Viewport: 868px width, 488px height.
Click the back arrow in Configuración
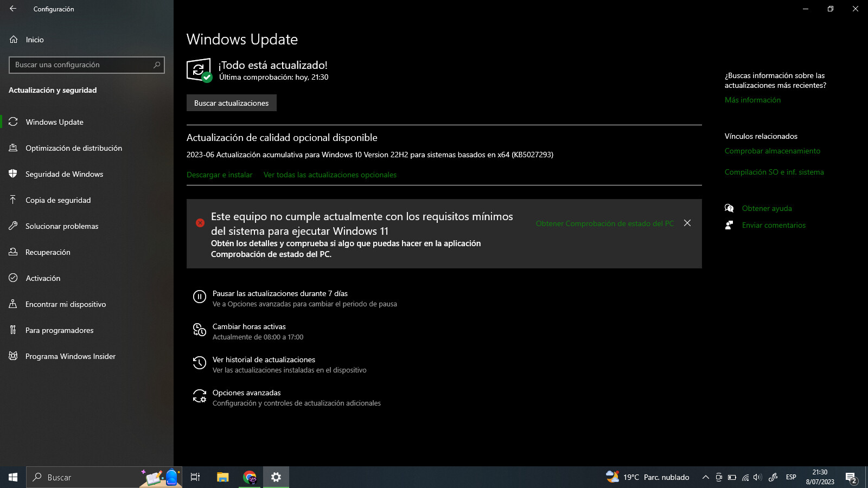13,9
